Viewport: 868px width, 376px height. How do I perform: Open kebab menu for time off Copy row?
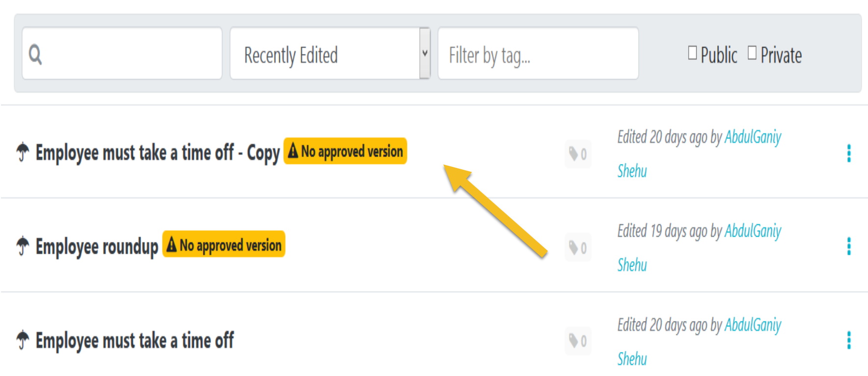[849, 153]
